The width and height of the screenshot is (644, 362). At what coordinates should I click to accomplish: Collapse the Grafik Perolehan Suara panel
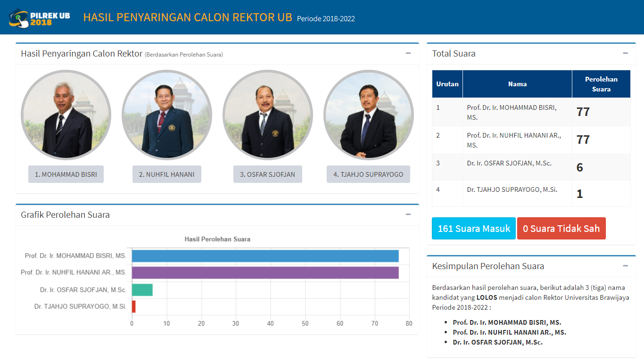click(408, 214)
